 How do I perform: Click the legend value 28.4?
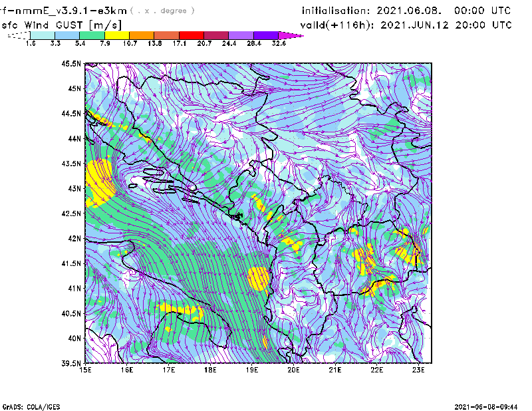click(x=254, y=43)
